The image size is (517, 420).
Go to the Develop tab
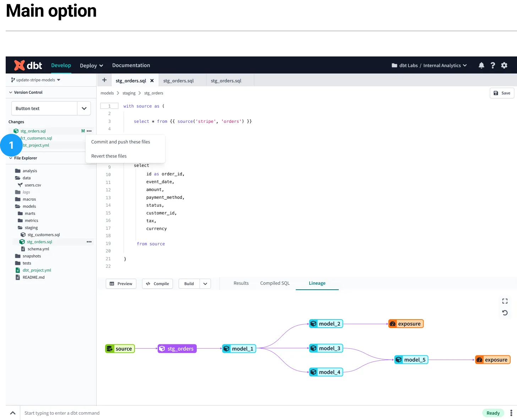click(x=61, y=65)
